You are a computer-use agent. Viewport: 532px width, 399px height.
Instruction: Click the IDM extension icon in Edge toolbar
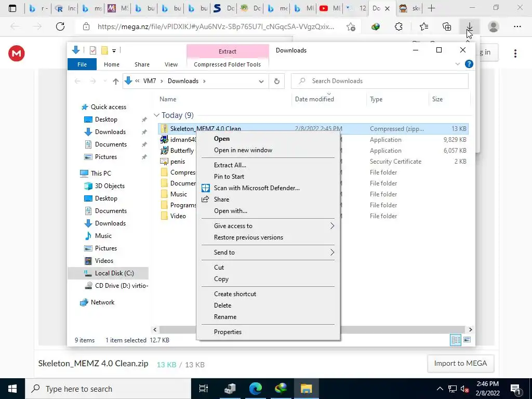click(x=375, y=26)
